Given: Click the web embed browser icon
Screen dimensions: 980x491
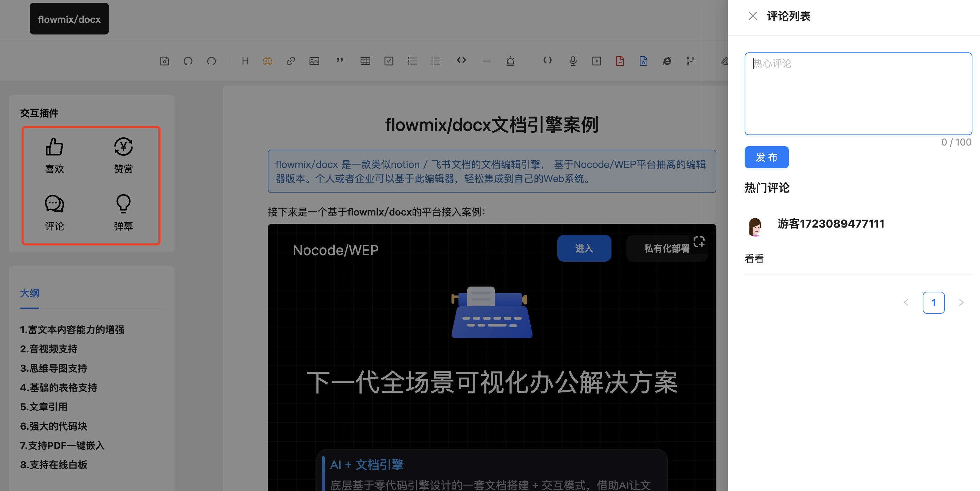Looking at the screenshot, I should click(667, 61).
